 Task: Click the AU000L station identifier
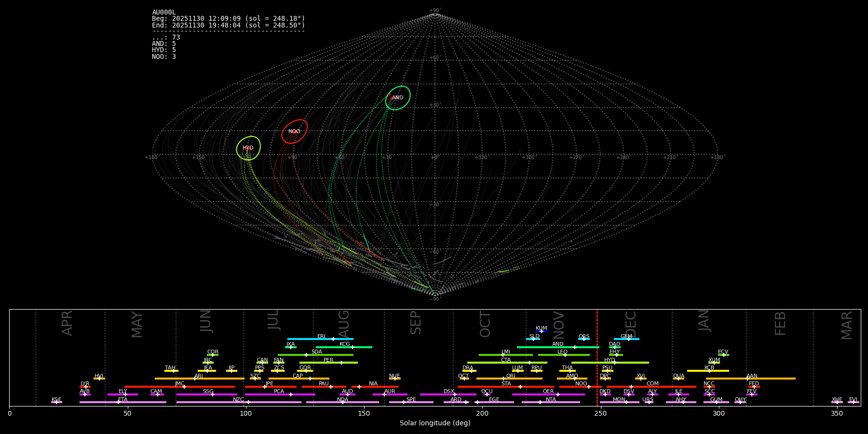pyautogui.click(x=164, y=13)
